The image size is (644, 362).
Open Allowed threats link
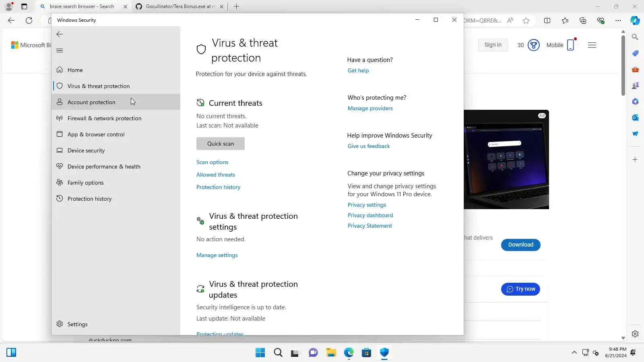coord(216,175)
